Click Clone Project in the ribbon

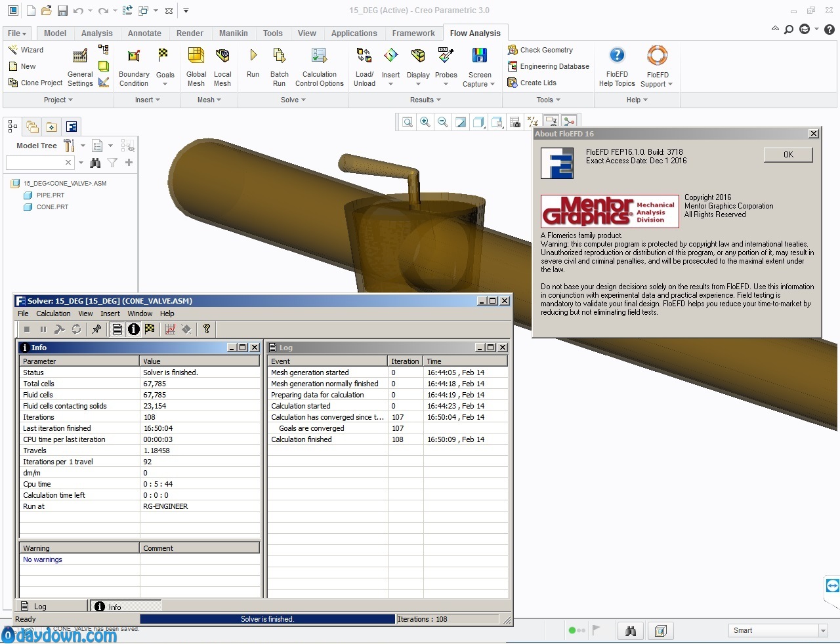click(35, 83)
